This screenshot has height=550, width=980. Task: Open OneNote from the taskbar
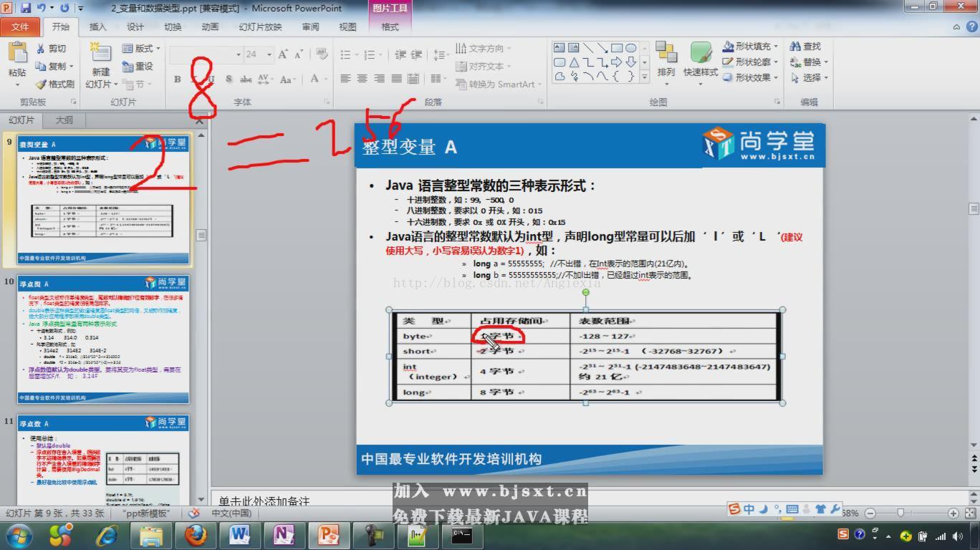tap(284, 535)
